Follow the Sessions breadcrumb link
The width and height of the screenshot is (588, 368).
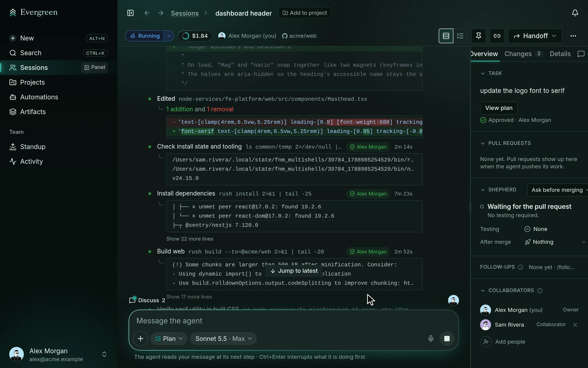click(185, 13)
